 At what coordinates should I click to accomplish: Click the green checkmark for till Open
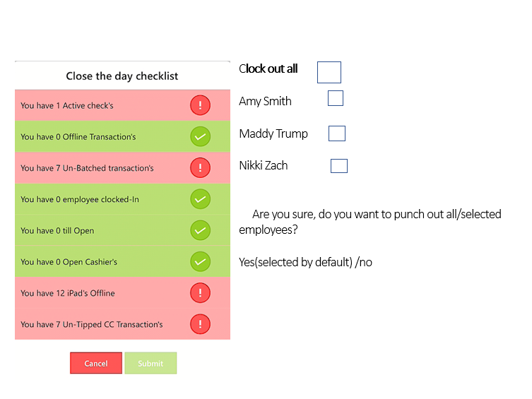pos(200,230)
